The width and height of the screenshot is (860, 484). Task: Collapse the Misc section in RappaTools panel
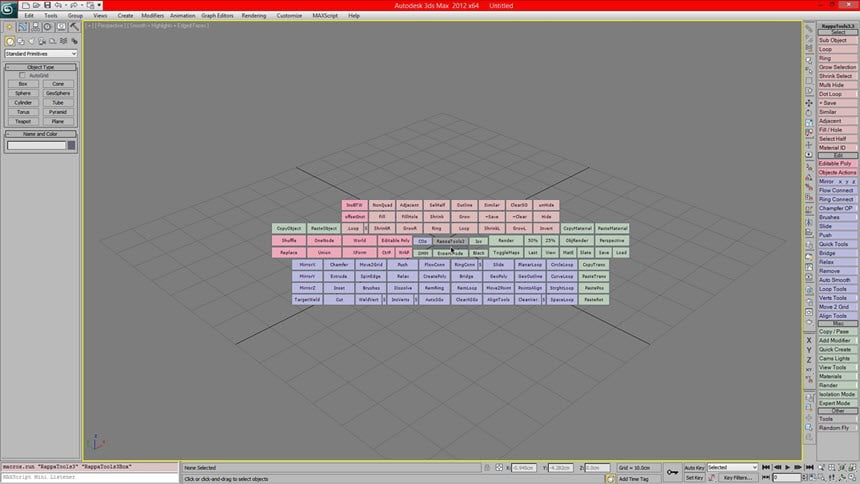(x=838, y=323)
